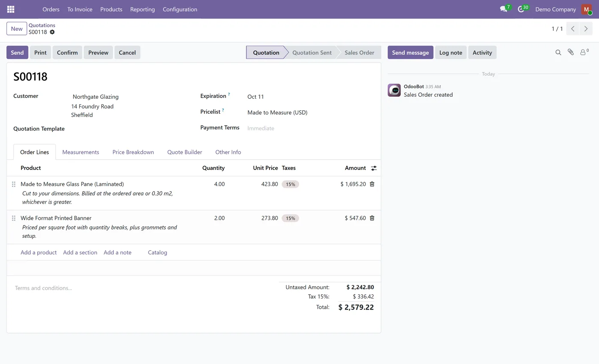The image size is (599, 364).
Task: Click the Demo Company switcher
Action: pyautogui.click(x=555, y=9)
